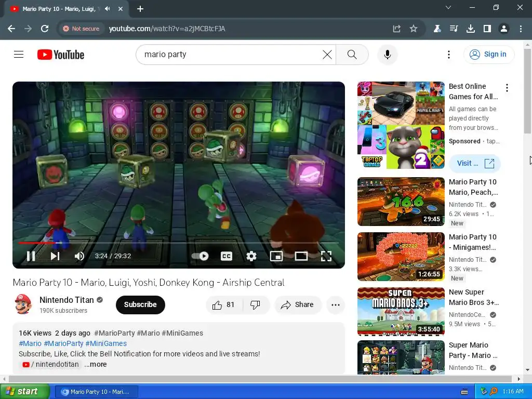The height and width of the screenshot is (399, 532).
Task: Mute the tab via speaker icon
Action: pyautogui.click(x=107, y=9)
